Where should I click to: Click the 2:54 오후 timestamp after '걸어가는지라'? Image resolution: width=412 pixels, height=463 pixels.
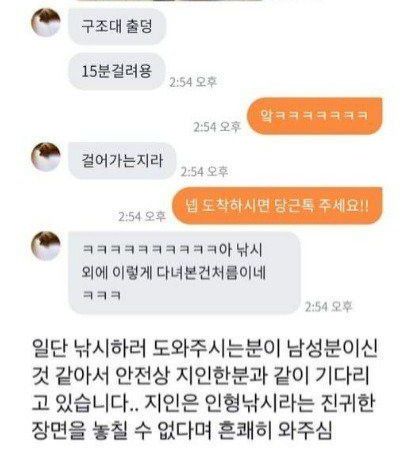point(204,172)
